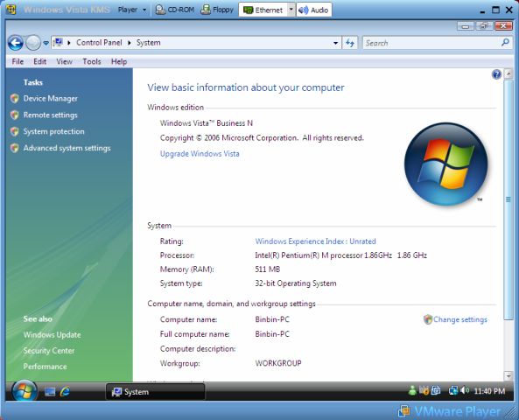Open Performance link
Viewport: 519px width, 420px height.
pos(45,367)
